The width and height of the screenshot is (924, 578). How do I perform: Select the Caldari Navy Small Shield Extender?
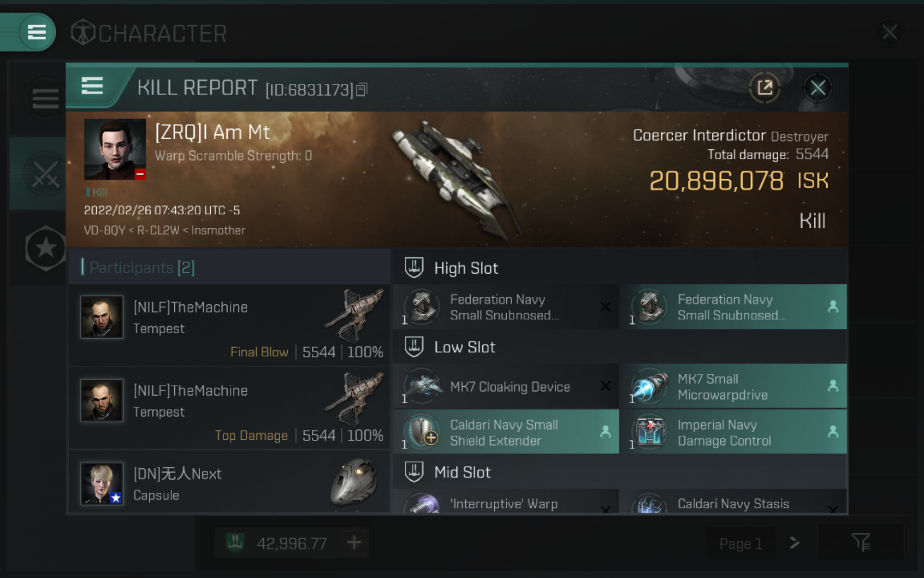click(506, 432)
